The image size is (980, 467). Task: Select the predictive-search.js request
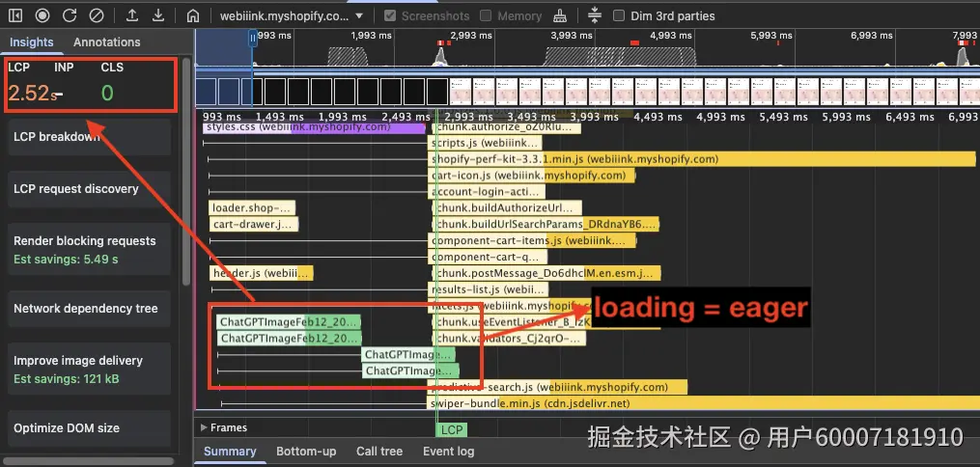pos(559,387)
